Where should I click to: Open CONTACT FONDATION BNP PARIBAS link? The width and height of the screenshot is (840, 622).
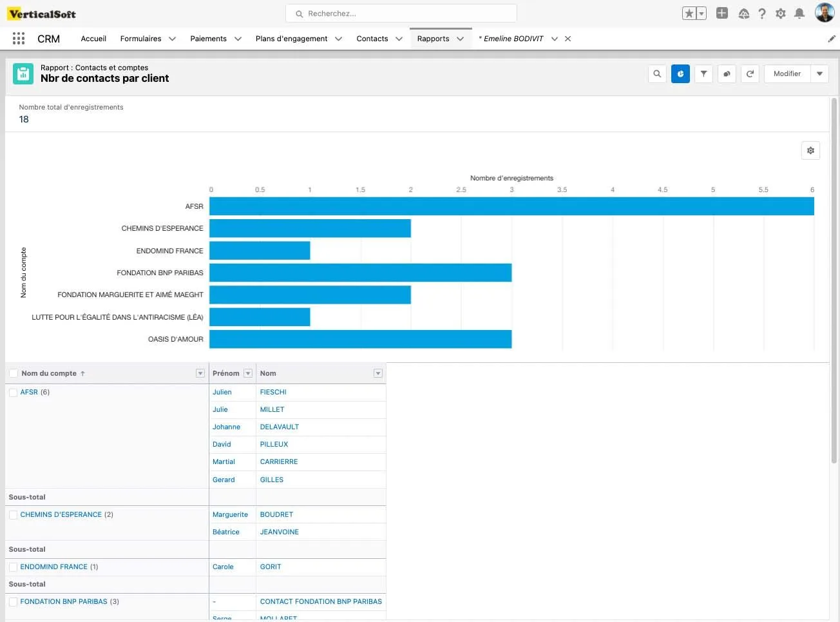coord(321,601)
